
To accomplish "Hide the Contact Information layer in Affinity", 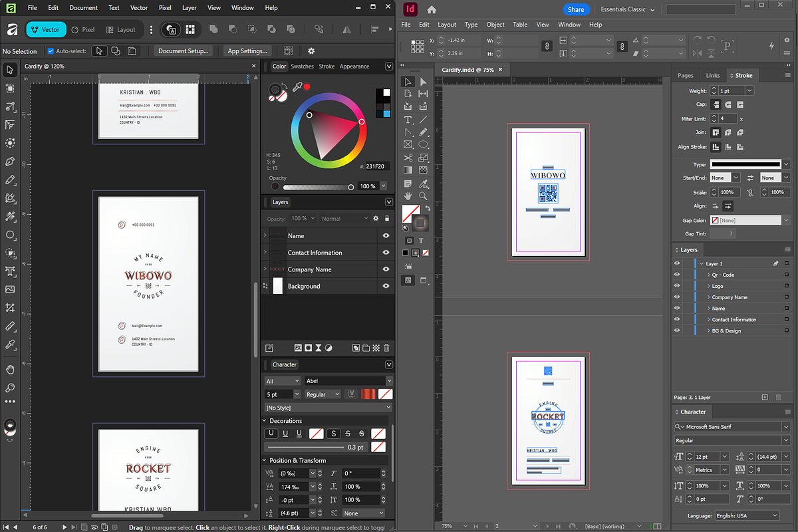I will [x=386, y=253].
